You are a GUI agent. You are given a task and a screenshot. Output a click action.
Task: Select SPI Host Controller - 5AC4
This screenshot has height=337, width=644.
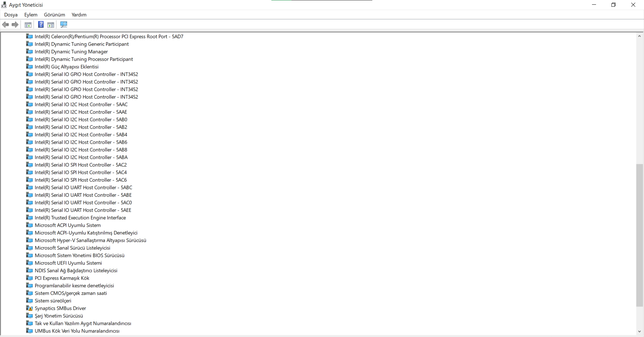click(81, 172)
